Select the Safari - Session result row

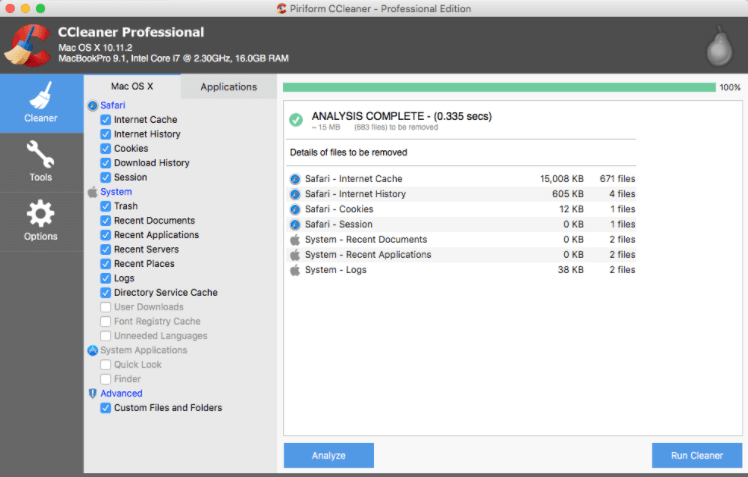coord(462,224)
